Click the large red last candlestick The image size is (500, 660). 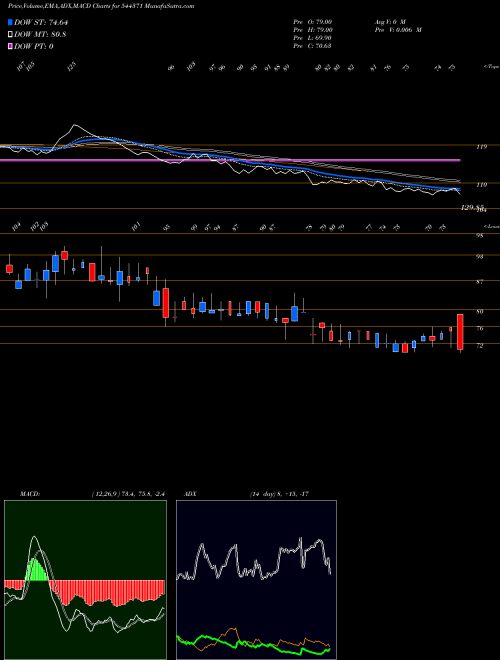pyautogui.click(x=460, y=332)
